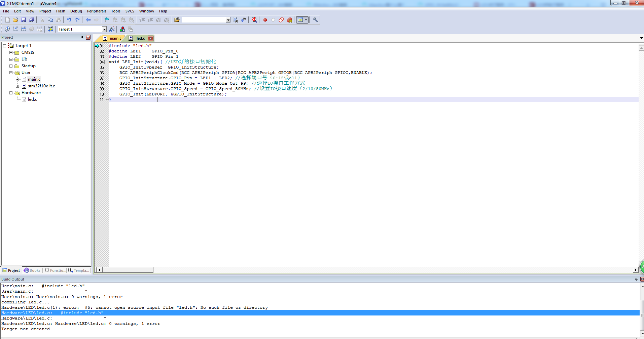Open Manage Project Items dialog
The width and height of the screenshot is (644, 339).
point(122,29)
